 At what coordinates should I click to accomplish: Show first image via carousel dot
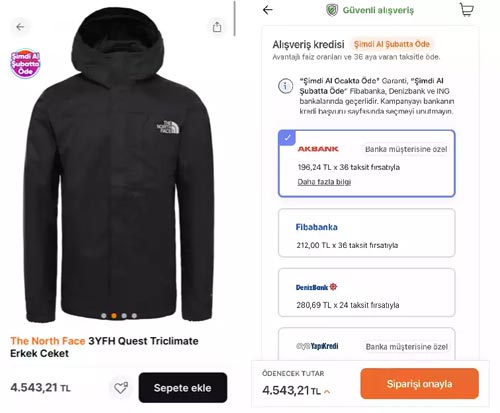tap(104, 316)
